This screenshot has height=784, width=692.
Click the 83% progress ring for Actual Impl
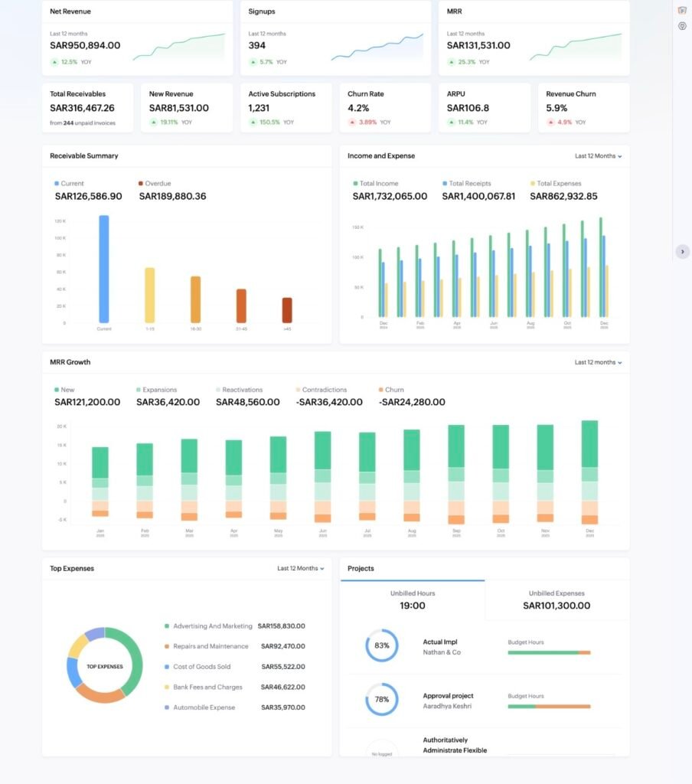[381, 645]
